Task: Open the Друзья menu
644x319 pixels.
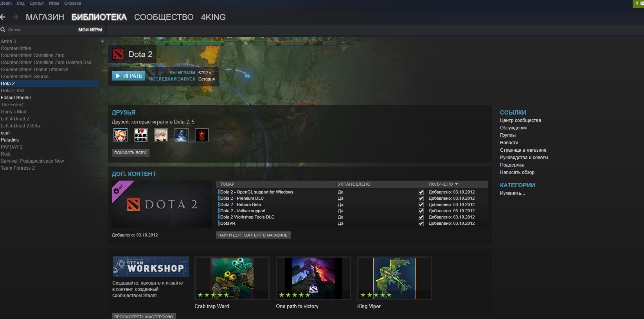Action: 37,3
